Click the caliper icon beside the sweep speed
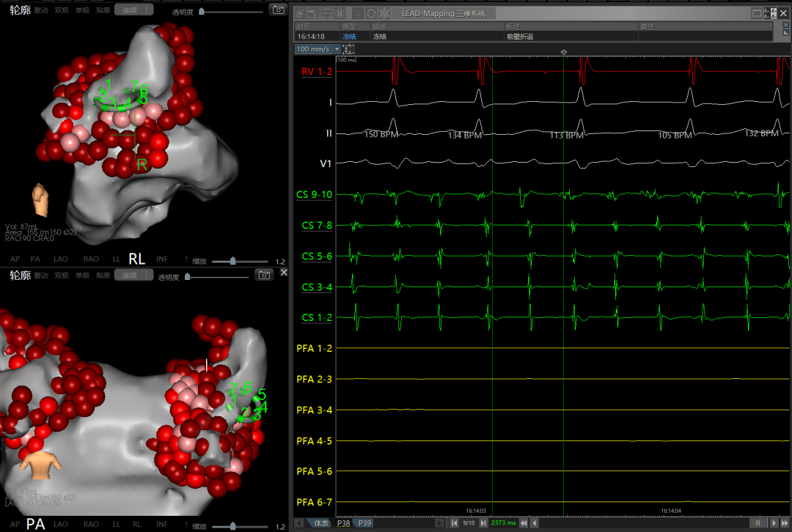Viewport: 792px width, 532px height. pyautogui.click(x=349, y=49)
